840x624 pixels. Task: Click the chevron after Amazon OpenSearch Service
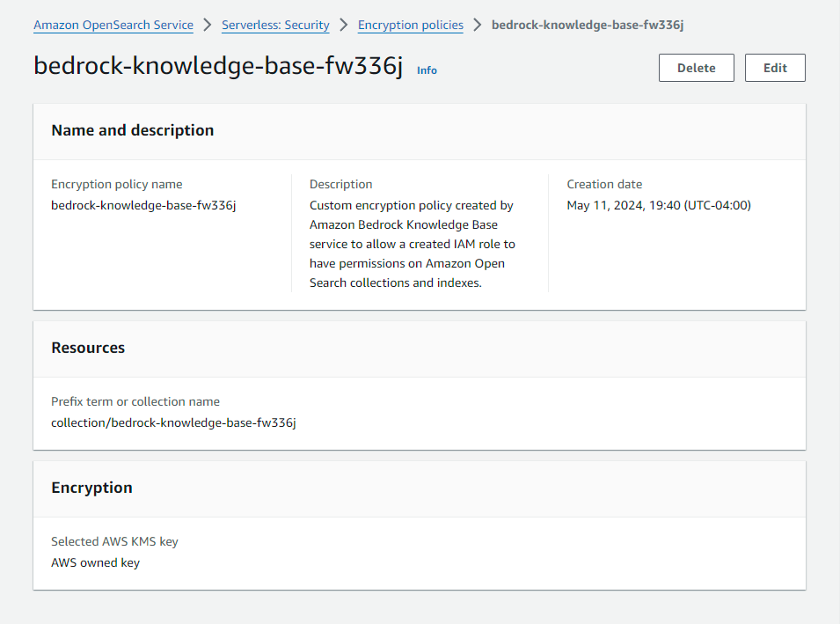pos(205,25)
